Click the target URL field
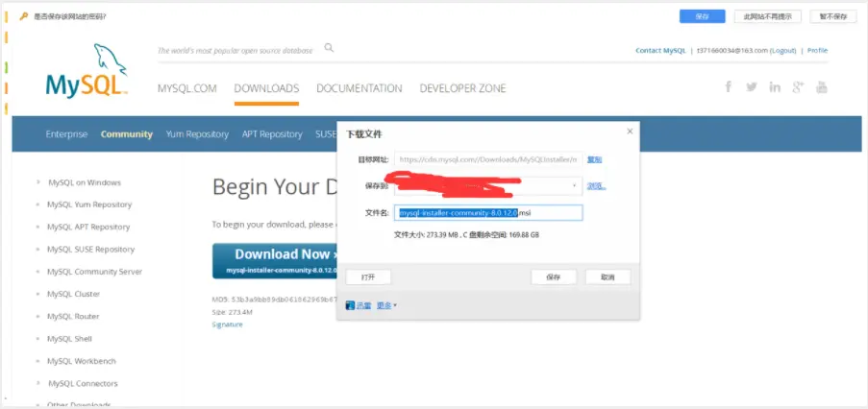The width and height of the screenshot is (868, 409). click(x=488, y=159)
